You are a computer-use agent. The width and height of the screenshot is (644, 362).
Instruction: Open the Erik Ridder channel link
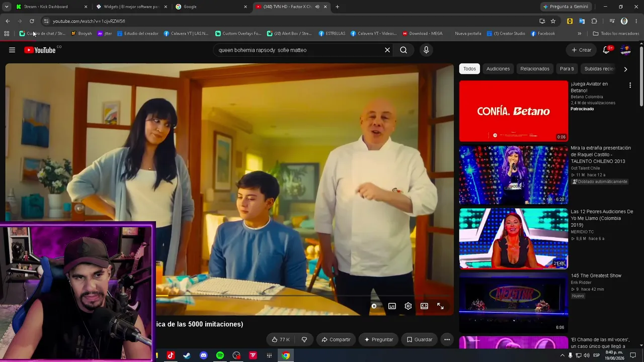[x=581, y=283]
